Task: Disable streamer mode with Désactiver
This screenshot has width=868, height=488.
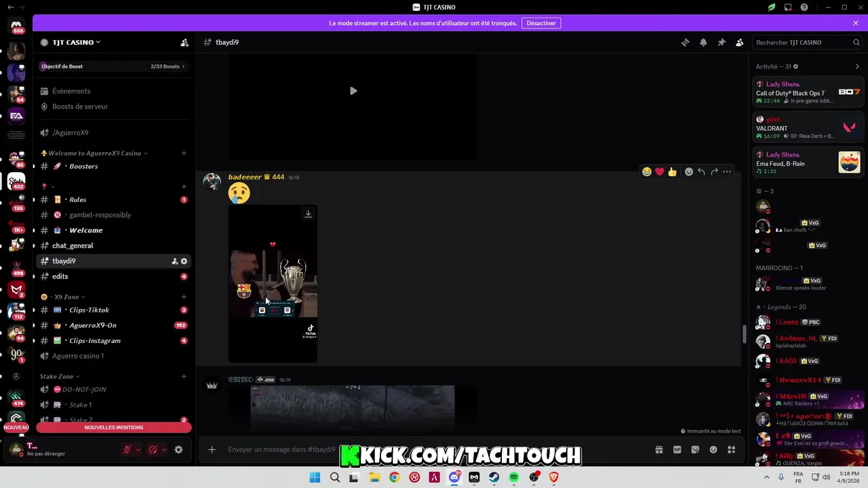Action: pos(541,23)
